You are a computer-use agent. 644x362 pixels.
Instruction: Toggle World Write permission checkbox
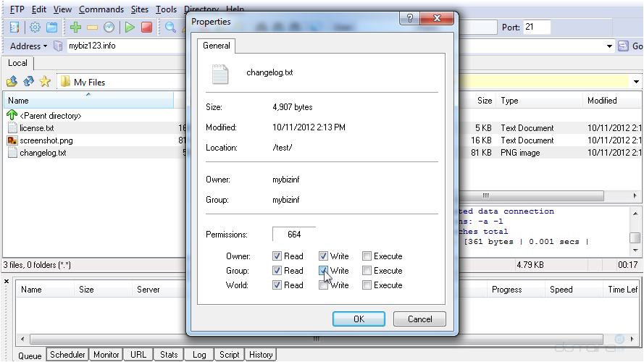point(323,285)
